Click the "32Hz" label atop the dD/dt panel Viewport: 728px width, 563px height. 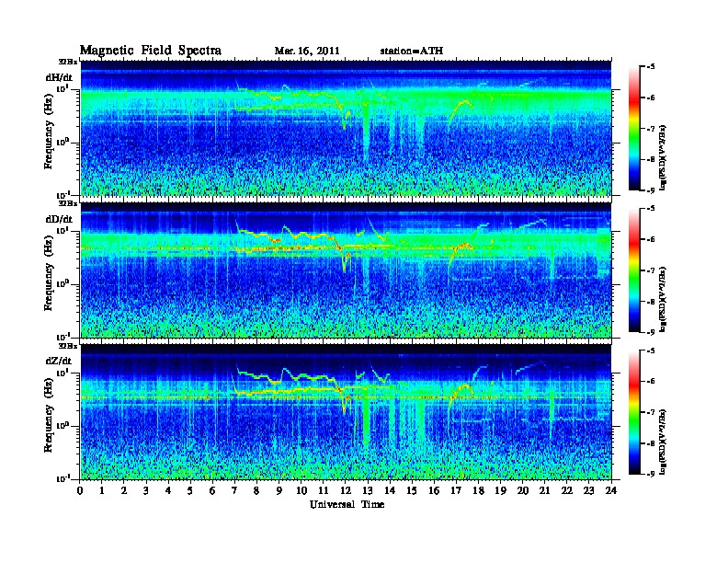pos(68,203)
